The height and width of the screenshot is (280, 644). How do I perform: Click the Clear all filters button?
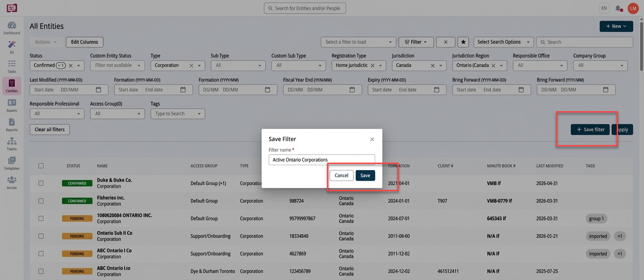50,130
